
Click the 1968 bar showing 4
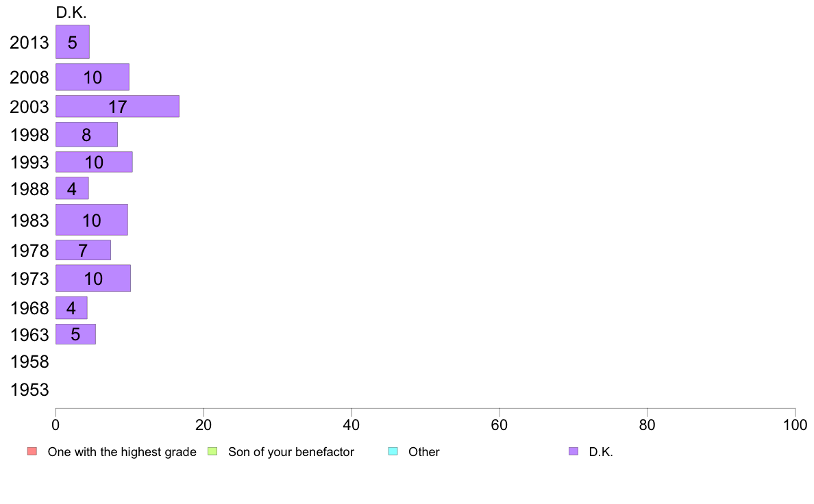[x=72, y=307]
